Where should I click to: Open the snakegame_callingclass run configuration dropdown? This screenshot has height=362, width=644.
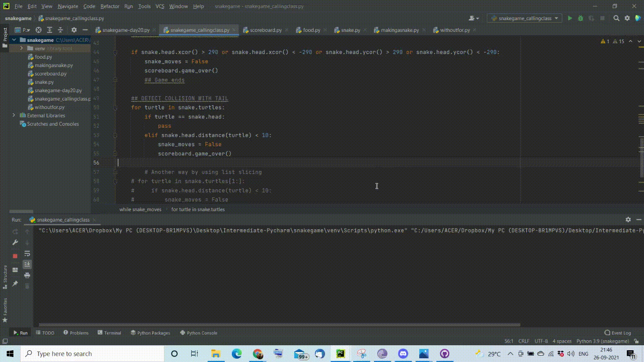point(525,18)
